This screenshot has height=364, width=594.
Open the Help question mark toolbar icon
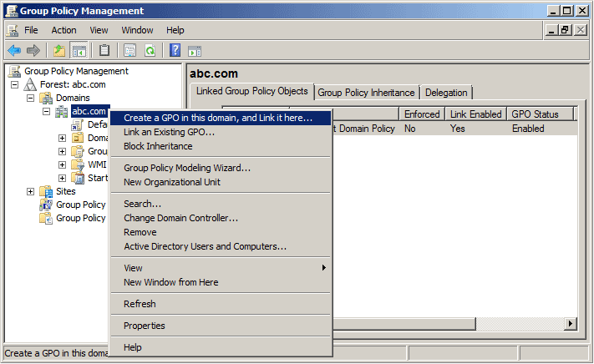tap(175, 50)
